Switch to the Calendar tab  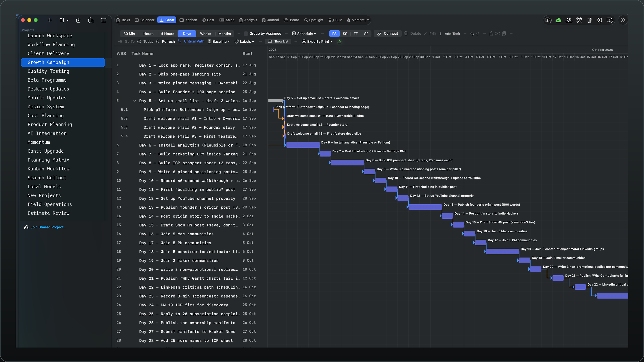(x=144, y=20)
